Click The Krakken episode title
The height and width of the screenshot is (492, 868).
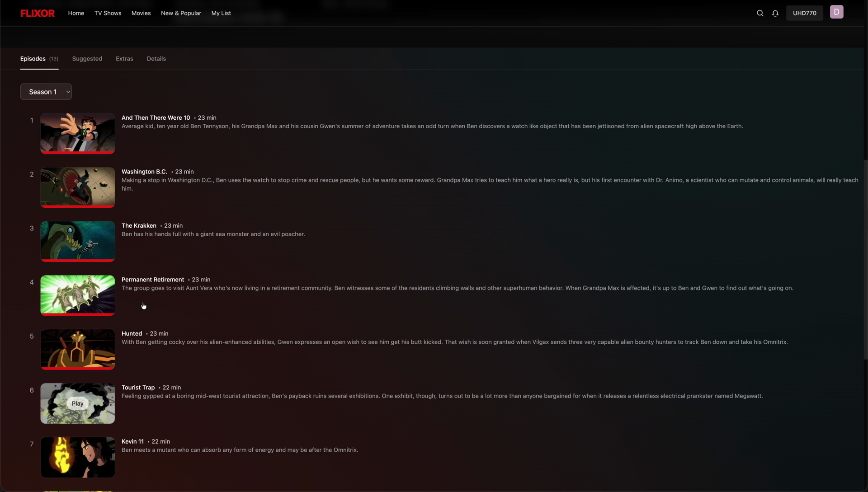(x=139, y=225)
